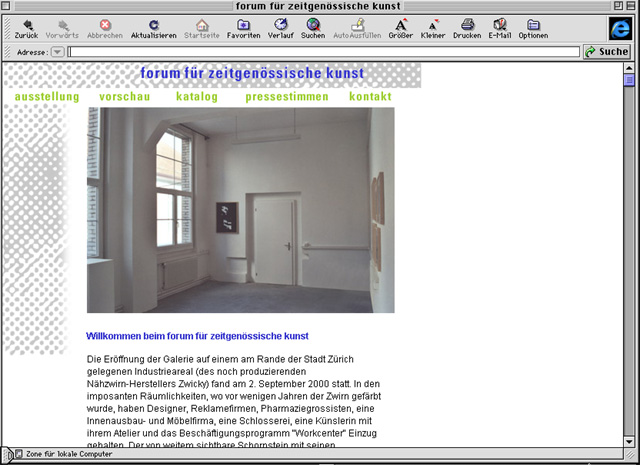This screenshot has width=640, height=465.
Task: Print the page using Drucken icon
Action: click(x=467, y=24)
